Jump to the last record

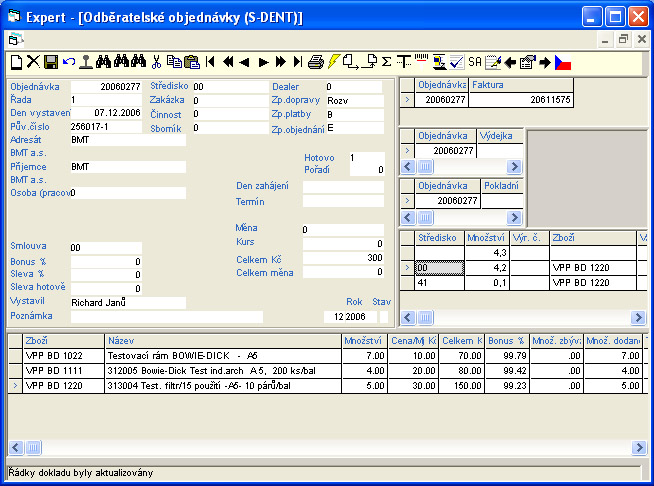pos(297,62)
